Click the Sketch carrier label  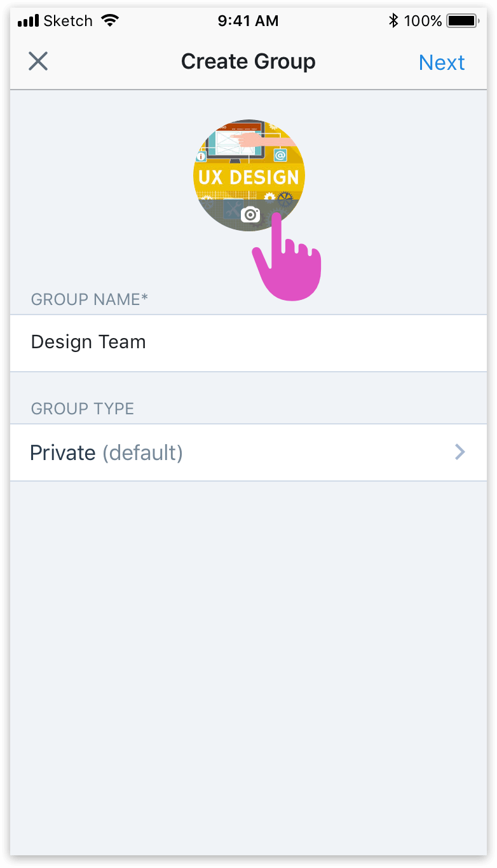68,21
